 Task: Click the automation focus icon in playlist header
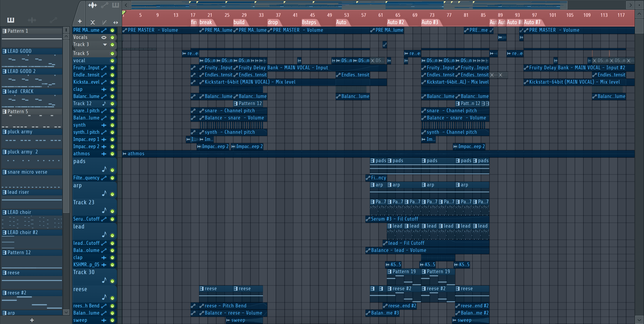coord(104,5)
